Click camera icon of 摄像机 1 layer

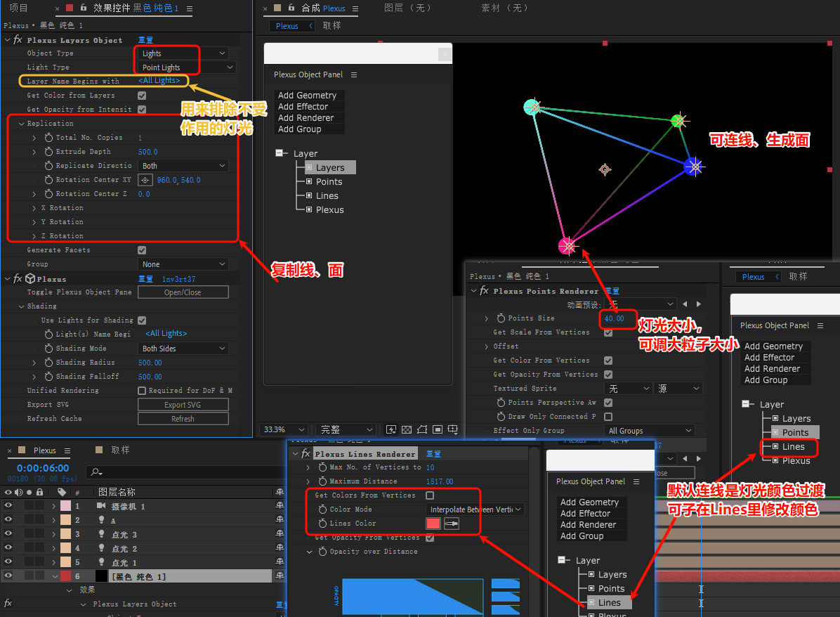click(100, 505)
